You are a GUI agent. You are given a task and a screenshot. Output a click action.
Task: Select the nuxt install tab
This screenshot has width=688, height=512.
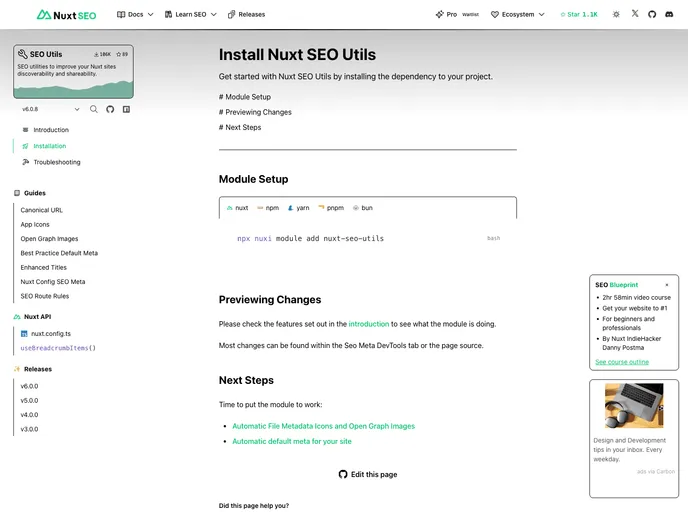(x=237, y=208)
